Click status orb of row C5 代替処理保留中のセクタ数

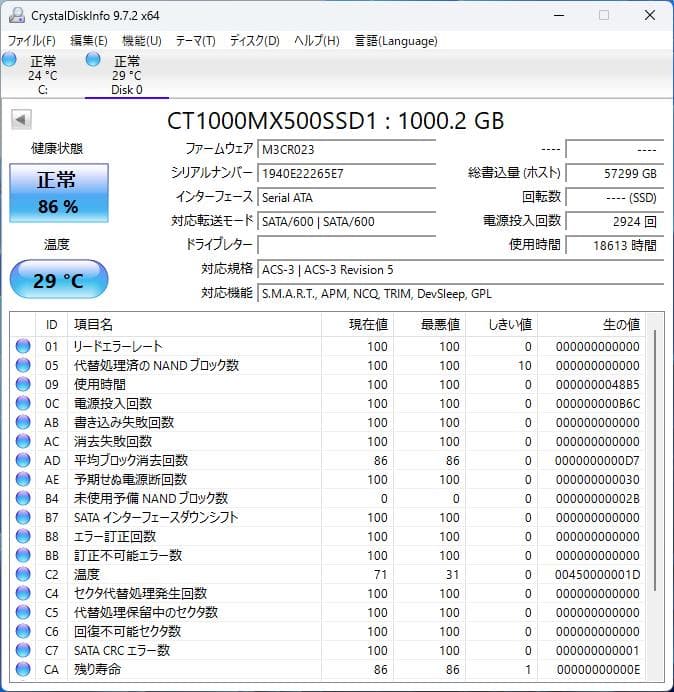point(23,612)
